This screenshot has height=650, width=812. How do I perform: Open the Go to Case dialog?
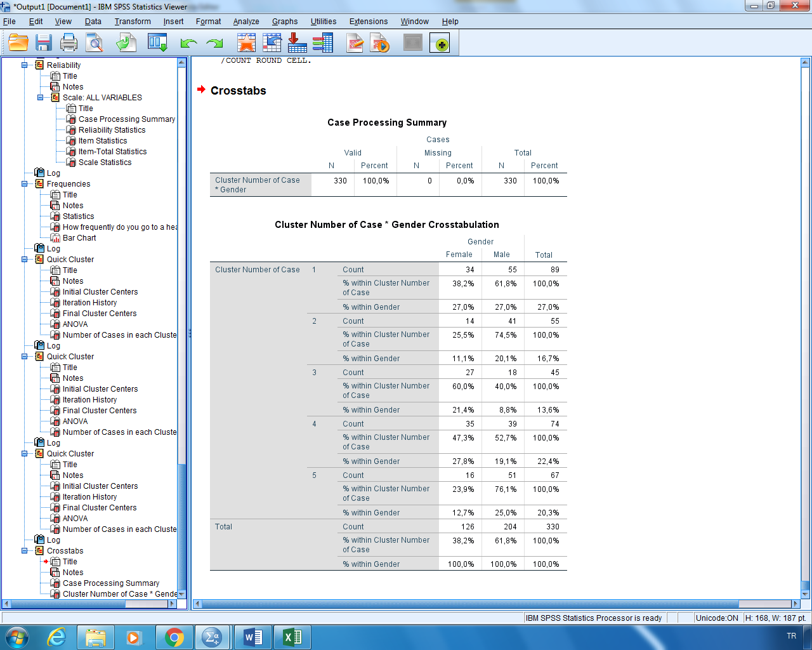tap(272, 43)
